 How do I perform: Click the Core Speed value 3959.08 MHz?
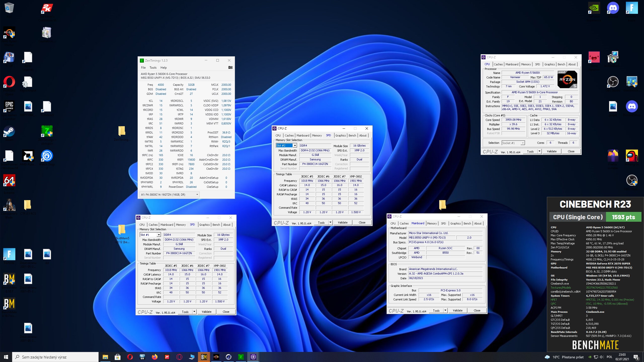[513, 120]
